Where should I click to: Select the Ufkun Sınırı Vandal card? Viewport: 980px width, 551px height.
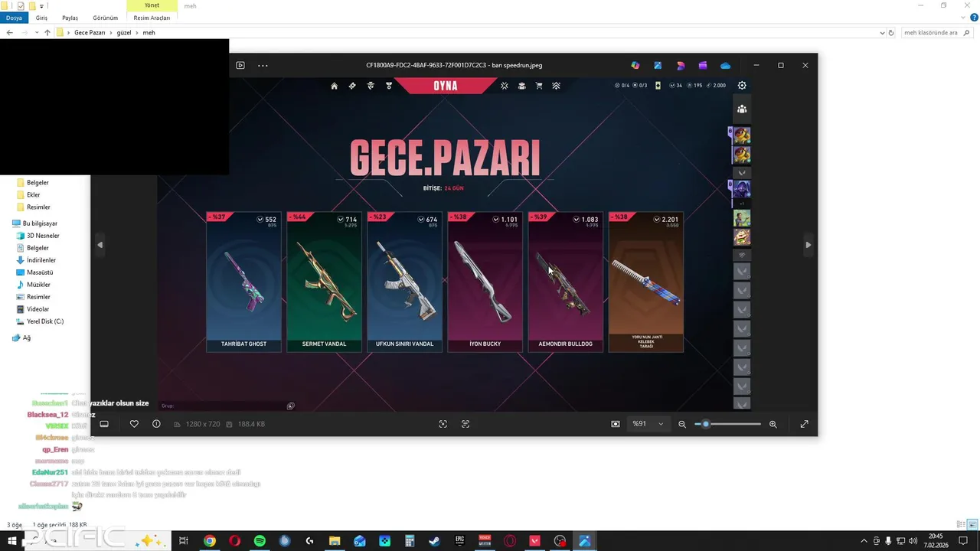[404, 282]
